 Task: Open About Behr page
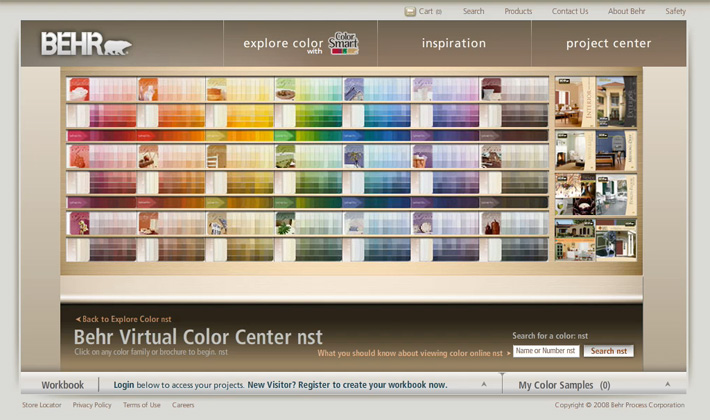coord(626,11)
